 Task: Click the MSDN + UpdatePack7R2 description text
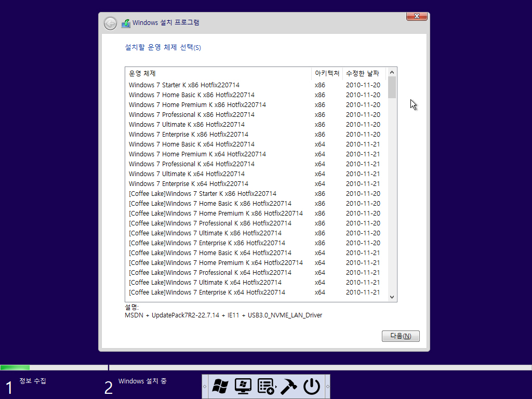223,315
